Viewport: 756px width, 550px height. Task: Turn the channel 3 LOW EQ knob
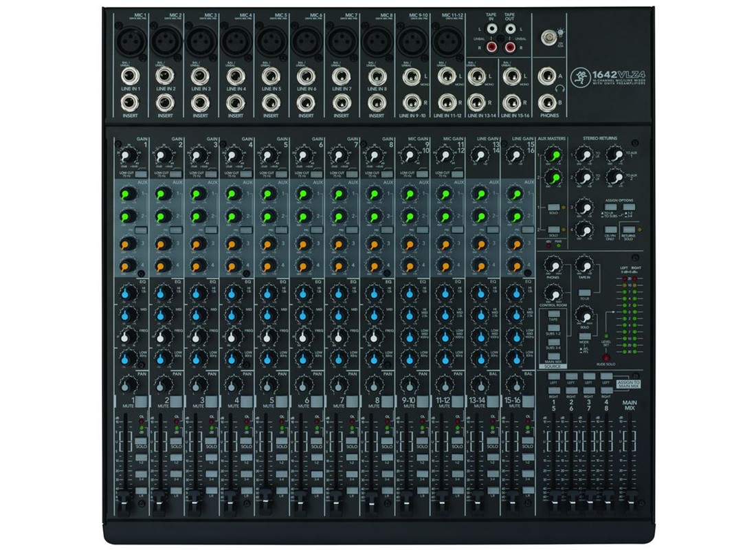click(x=197, y=356)
